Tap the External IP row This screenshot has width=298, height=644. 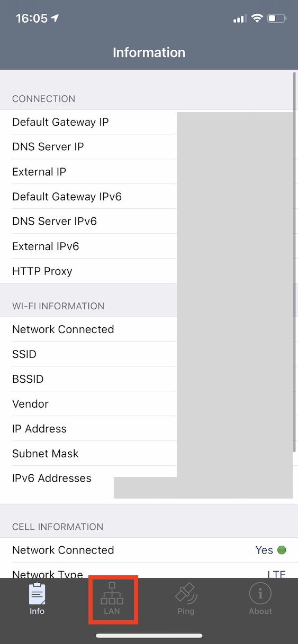tap(149, 172)
